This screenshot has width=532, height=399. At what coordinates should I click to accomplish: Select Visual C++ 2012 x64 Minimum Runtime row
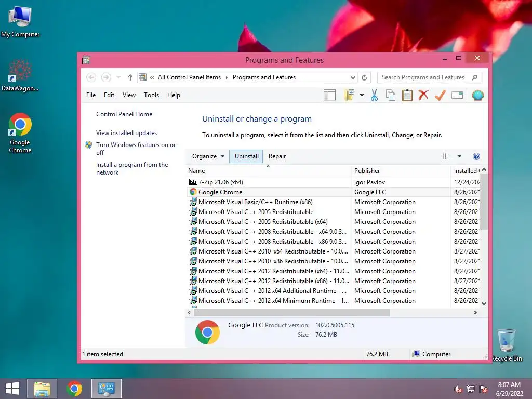[x=334, y=301]
